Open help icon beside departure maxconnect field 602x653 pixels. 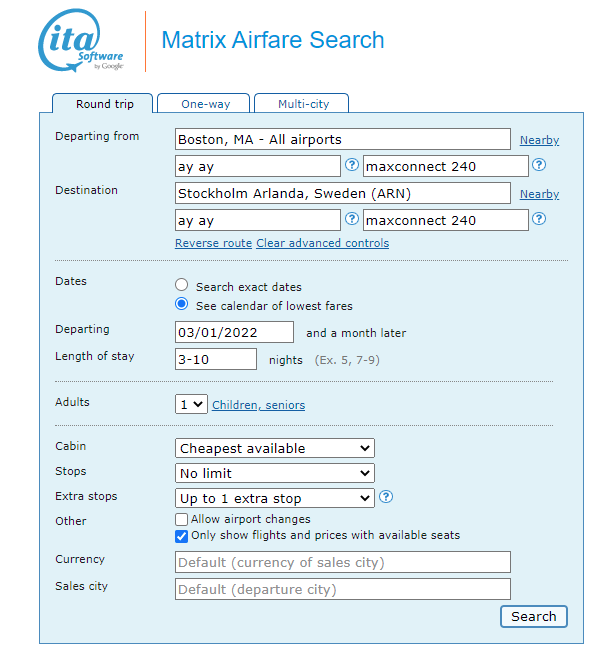[539, 165]
